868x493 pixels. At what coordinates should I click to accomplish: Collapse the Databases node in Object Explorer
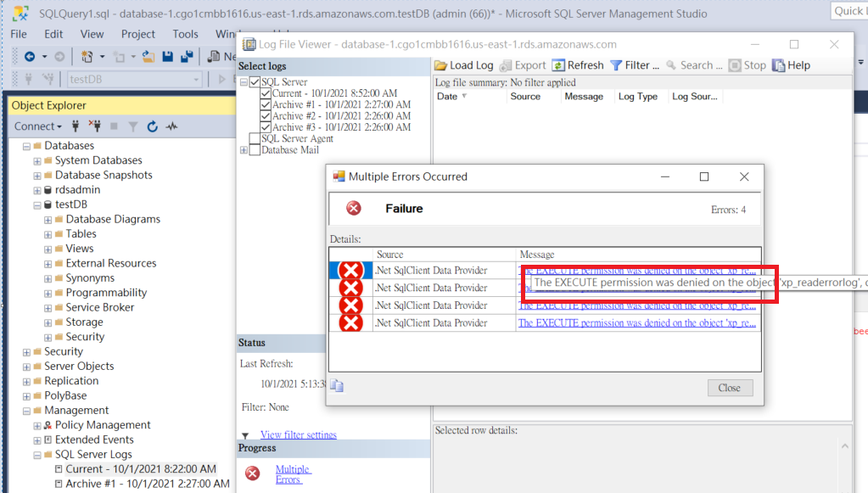[x=26, y=146]
